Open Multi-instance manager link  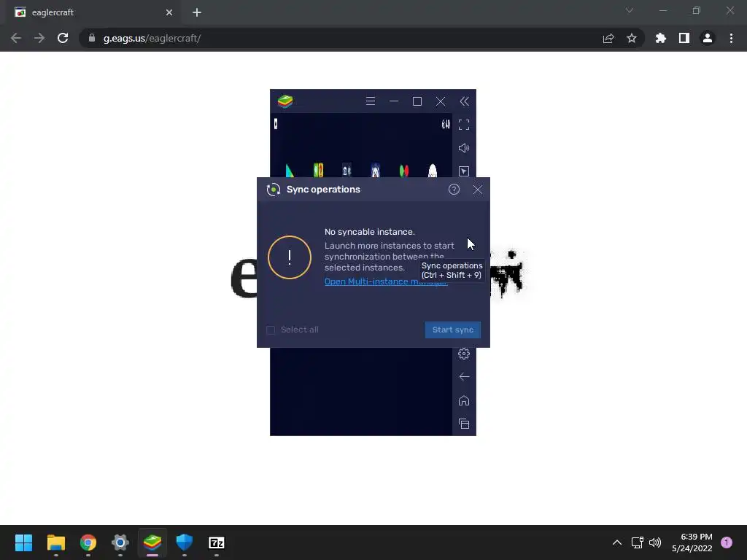tap(386, 281)
